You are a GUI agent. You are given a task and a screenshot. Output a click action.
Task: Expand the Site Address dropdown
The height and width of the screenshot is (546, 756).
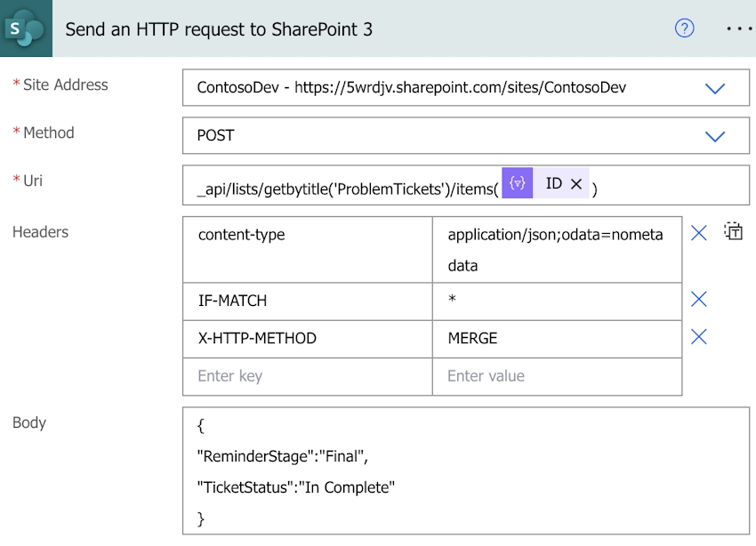point(715,88)
